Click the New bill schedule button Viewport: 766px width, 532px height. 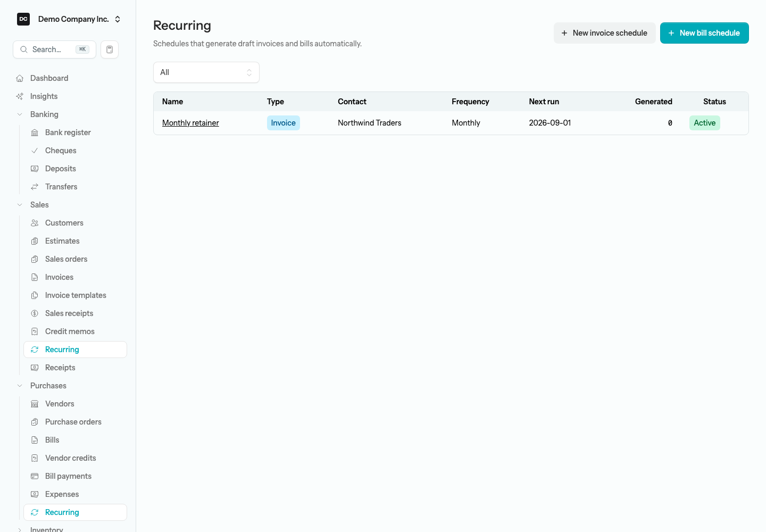tap(704, 33)
